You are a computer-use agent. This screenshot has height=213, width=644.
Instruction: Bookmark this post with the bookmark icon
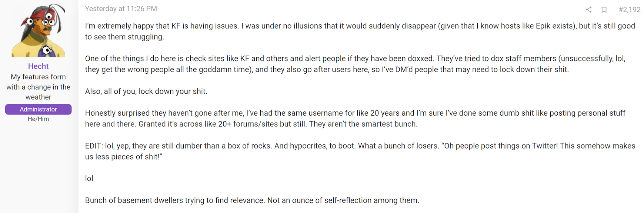tap(604, 10)
